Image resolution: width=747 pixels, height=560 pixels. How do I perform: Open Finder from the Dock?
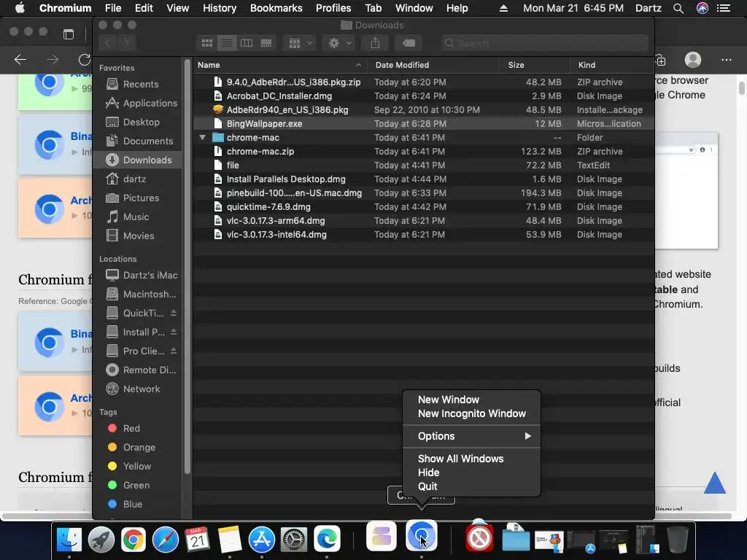tap(69, 539)
